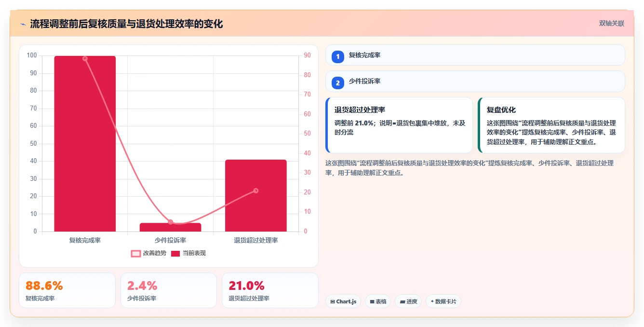The image size is (644, 327).
Task: Click the 改善趋势 pink legend swatch
Action: click(136, 253)
